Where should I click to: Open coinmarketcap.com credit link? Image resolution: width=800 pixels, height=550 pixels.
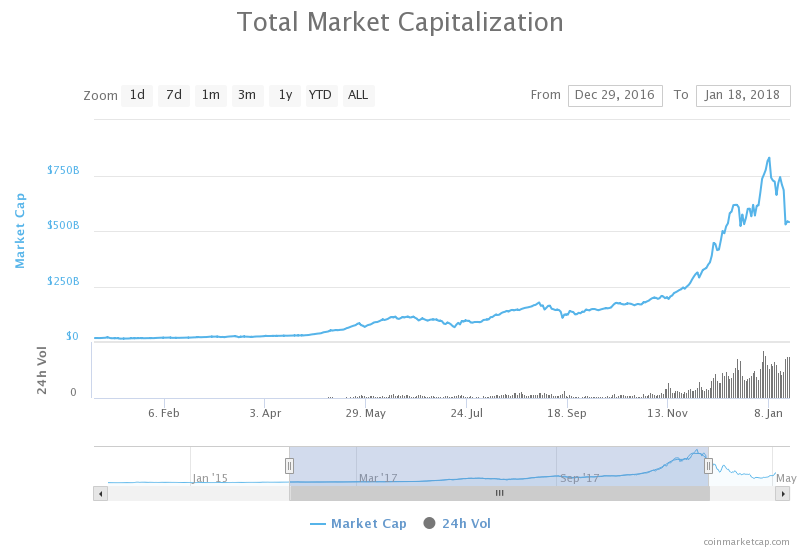(x=746, y=541)
